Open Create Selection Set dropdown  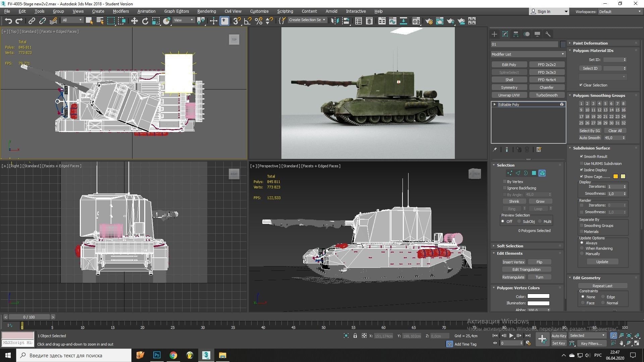point(307,20)
